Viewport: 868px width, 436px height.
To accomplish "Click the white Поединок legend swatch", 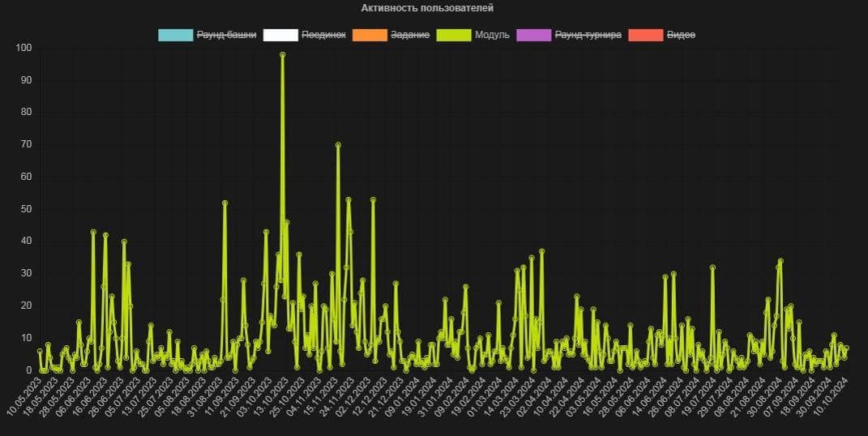I will coord(280,35).
